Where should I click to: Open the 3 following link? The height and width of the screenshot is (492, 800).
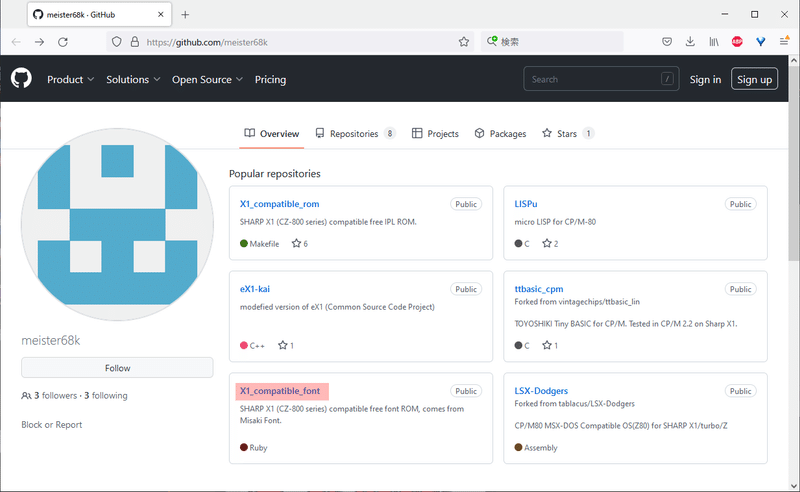coord(106,396)
